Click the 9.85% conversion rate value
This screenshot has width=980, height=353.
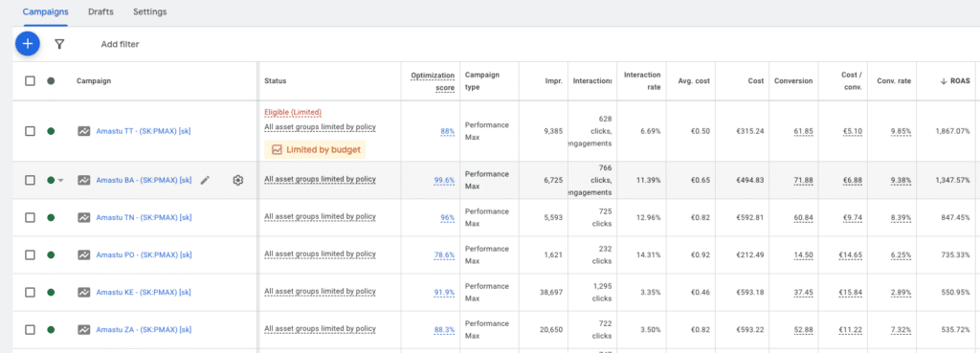click(901, 131)
